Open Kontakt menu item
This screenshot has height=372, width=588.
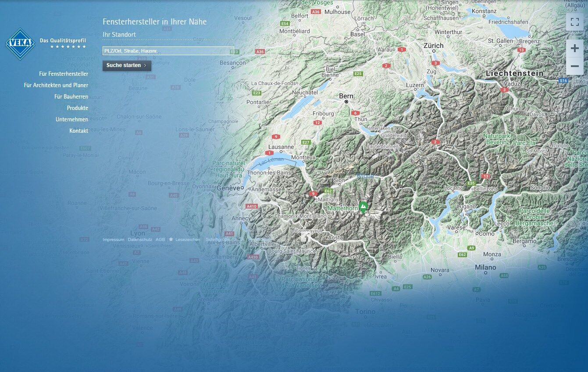pyautogui.click(x=79, y=131)
